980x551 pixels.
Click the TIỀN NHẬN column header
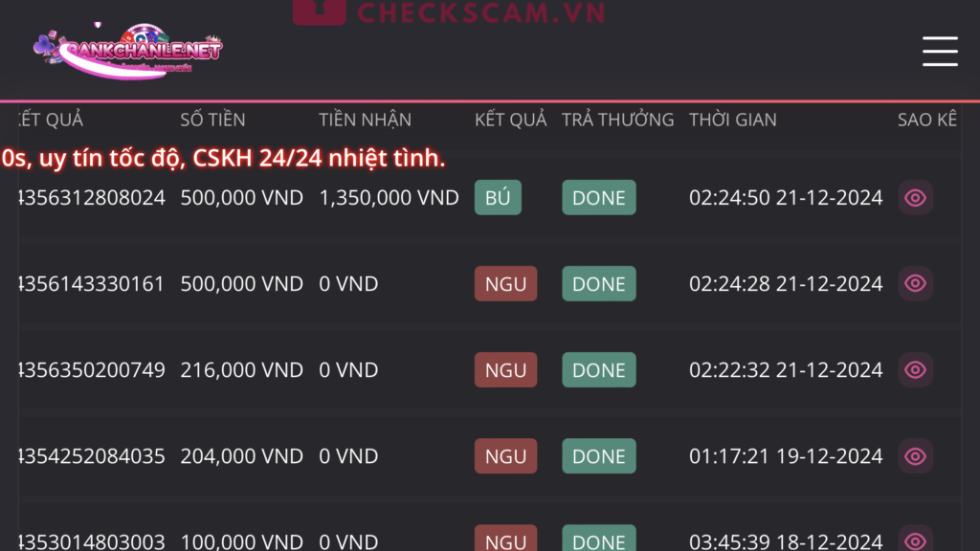[365, 120]
